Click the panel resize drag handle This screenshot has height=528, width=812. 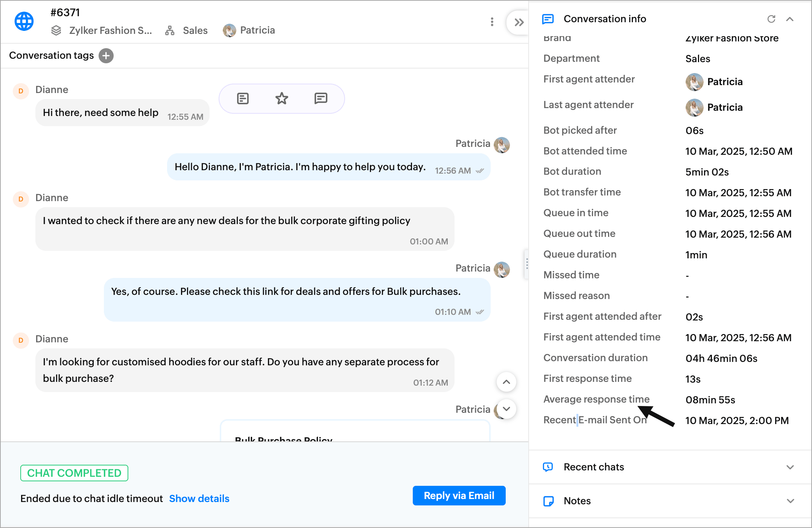(x=527, y=264)
